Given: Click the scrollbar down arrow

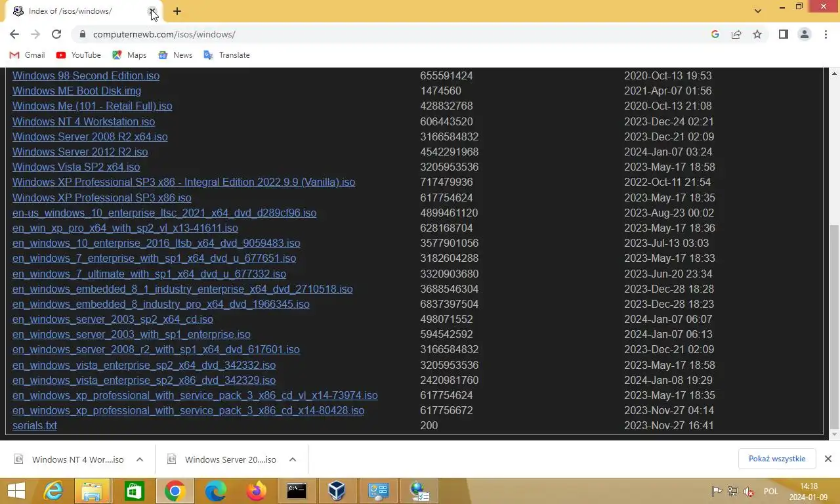Looking at the screenshot, I should [x=834, y=435].
